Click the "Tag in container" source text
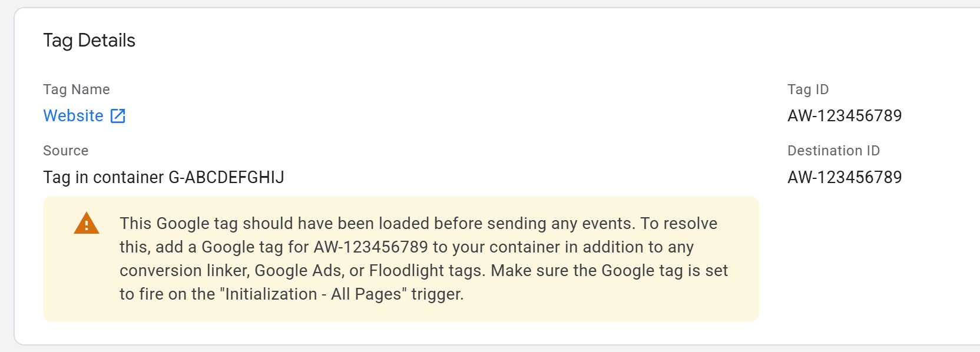 pyautogui.click(x=104, y=177)
